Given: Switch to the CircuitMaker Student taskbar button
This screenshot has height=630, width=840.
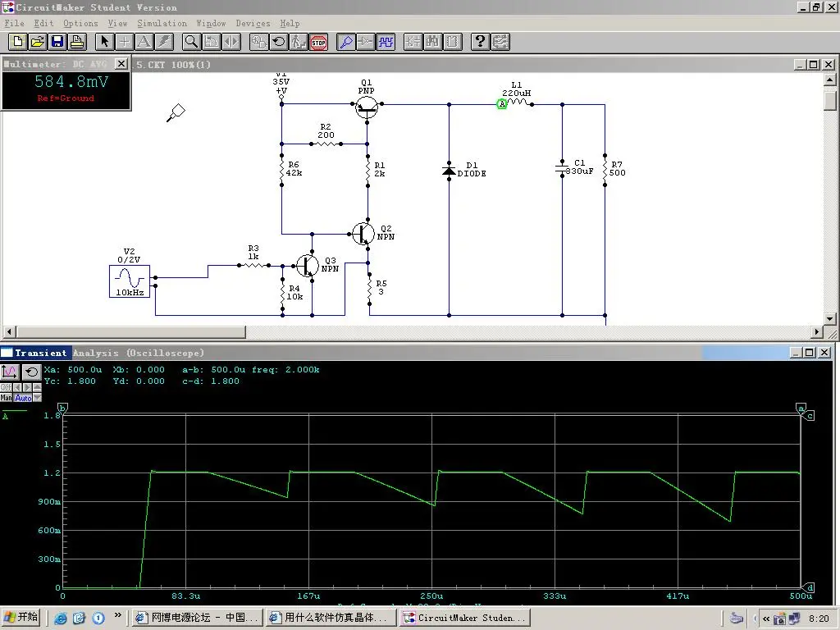Looking at the screenshot, I should [x=466, y=618].
